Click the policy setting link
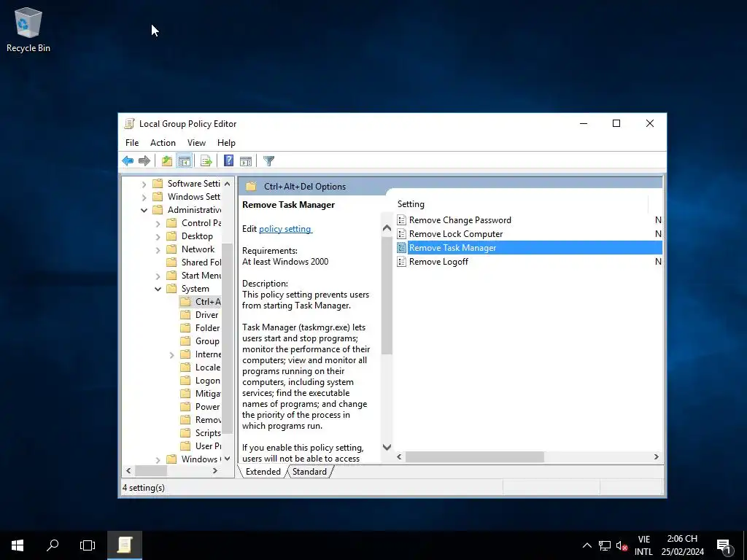 click(x=285, y=229)
